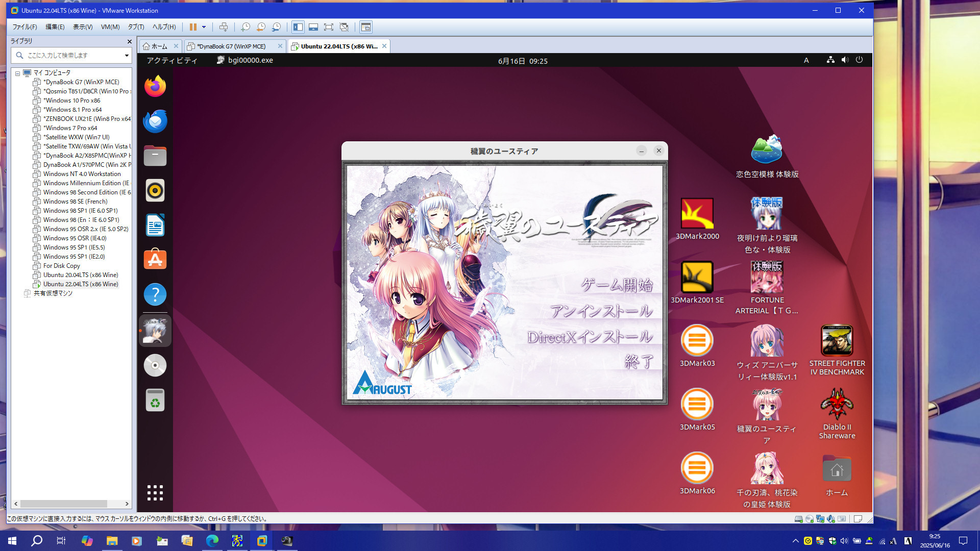
Task: Select 共有仮想マシン in the library tree
Action: pyautogui.click(x=53, y=293)
